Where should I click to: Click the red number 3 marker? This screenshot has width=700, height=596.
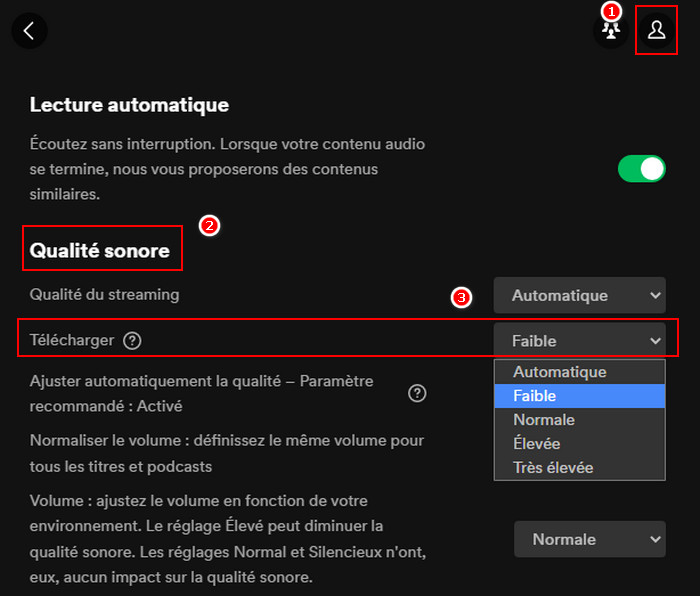click(x=461, y=297)
